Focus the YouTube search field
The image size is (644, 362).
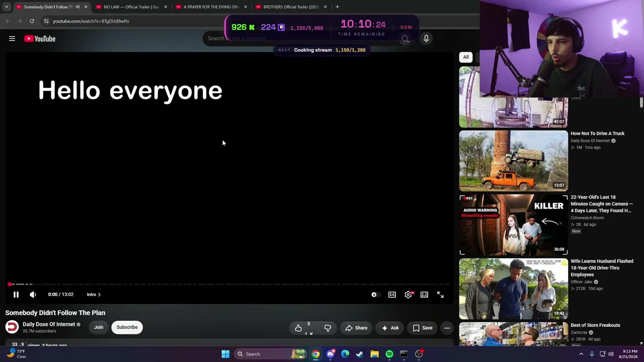[299, 39]
